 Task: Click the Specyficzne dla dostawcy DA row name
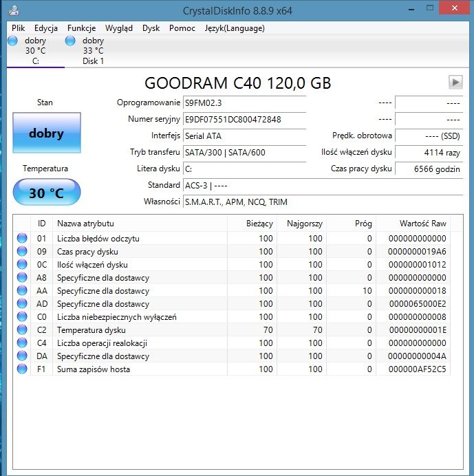(x=103, y=356)
